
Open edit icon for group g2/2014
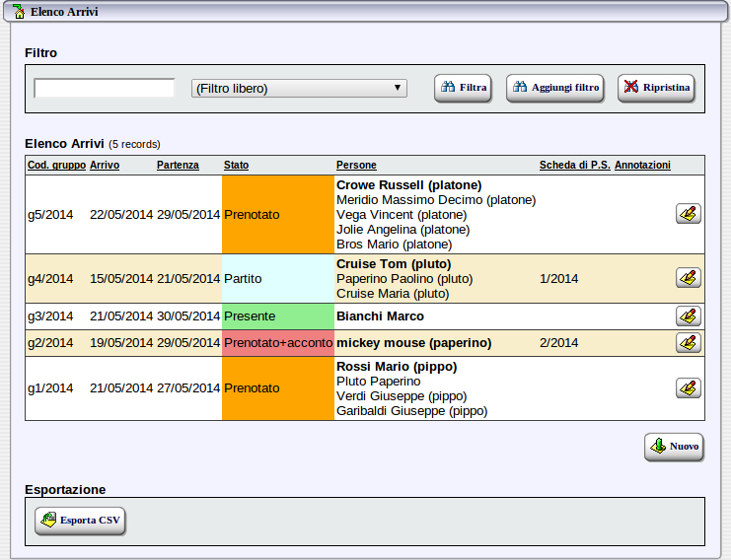[x=688, y=343]
